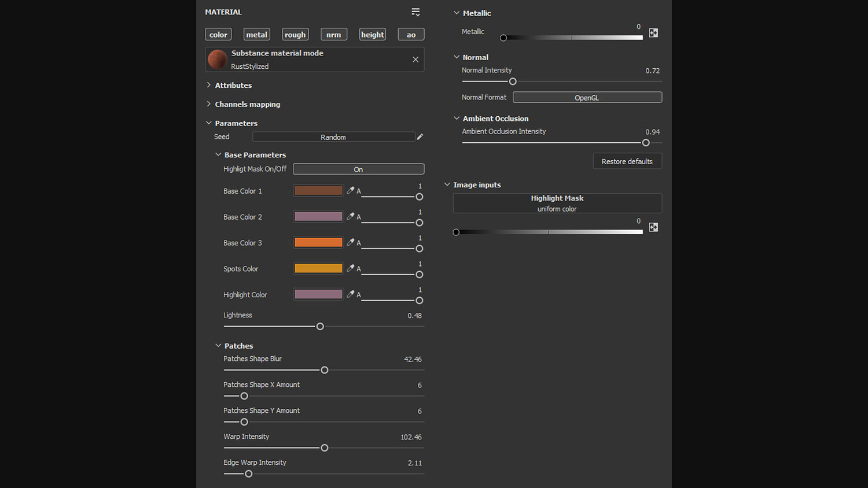This screenshot has height=488, width=868.
Task: Click the Highlight Color eyedropper icon
Action: click(350, 294)
